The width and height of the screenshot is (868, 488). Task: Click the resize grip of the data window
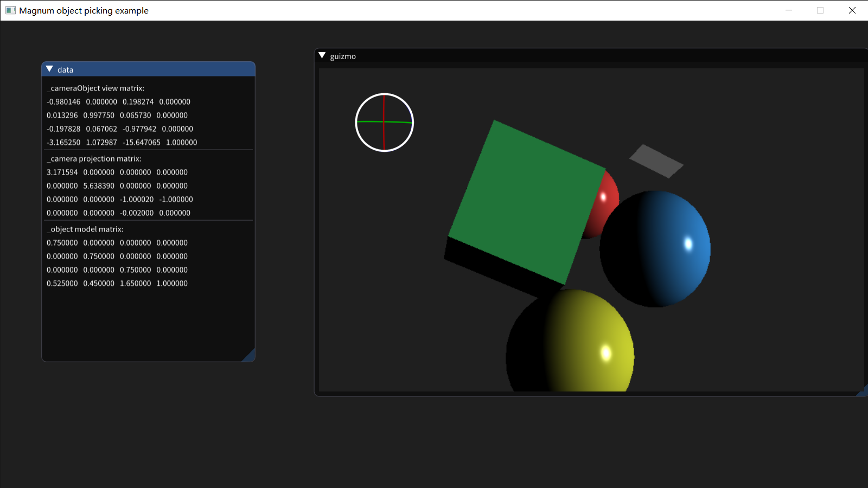pos(251,357)
